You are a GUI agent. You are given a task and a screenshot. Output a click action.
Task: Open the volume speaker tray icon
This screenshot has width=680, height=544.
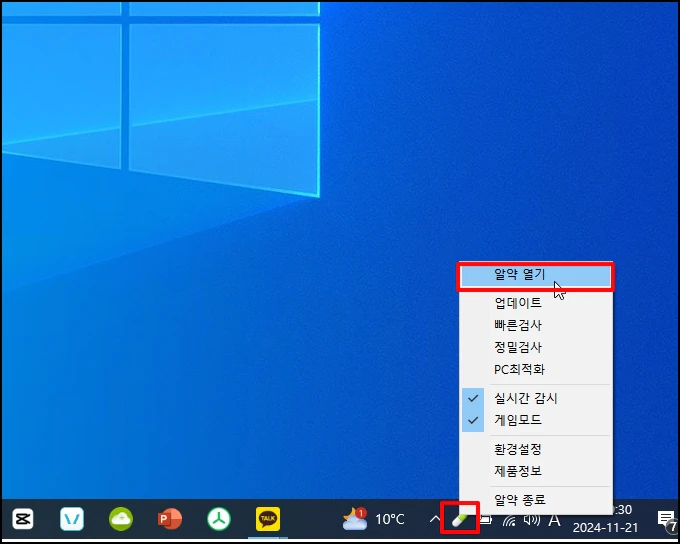coord(531,520)
